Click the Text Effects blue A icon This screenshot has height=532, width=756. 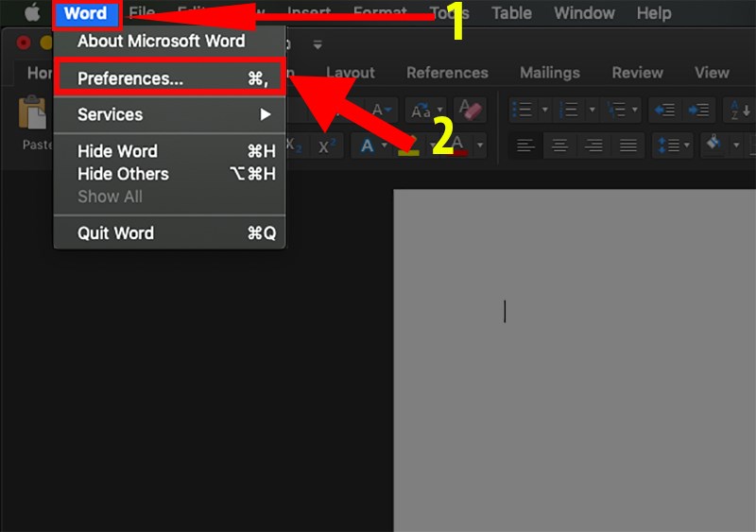[367, 146]
